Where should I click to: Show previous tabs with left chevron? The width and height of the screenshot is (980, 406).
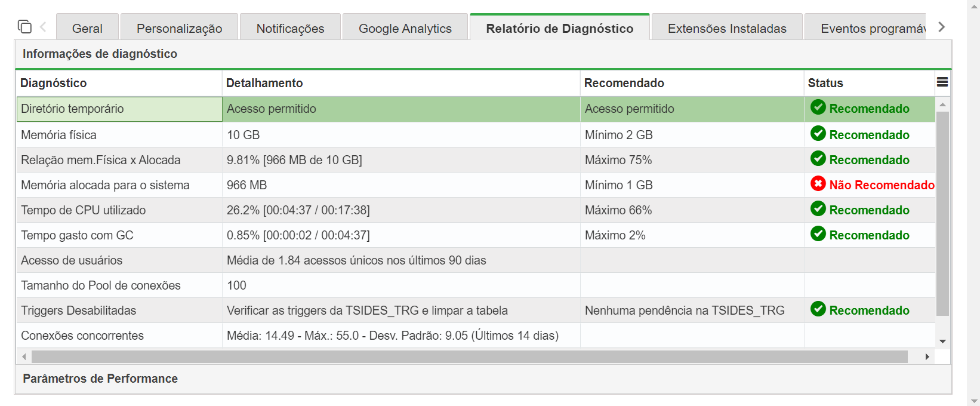(x=43, y=27)
